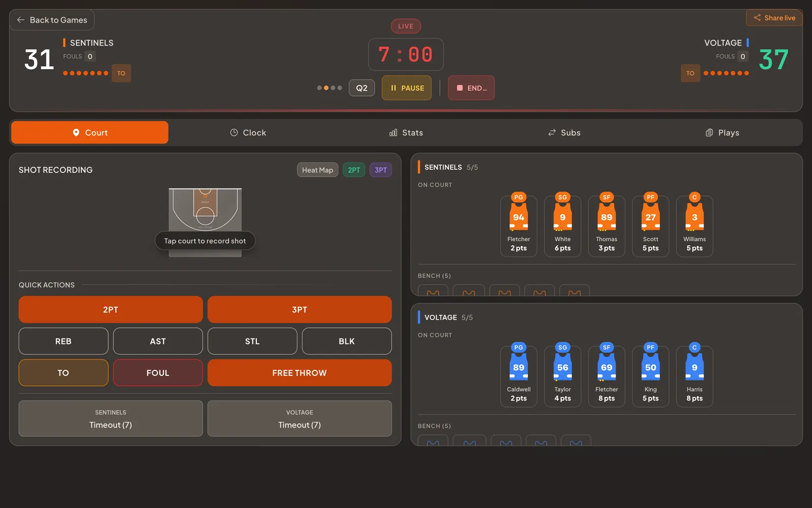The image size is (812, 508).
Task: Click the game clock 7:00 display
Action: point(405,54)
